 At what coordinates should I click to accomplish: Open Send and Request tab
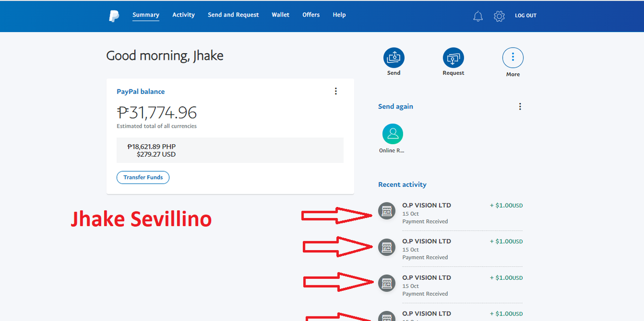click(x=233, y=15)
